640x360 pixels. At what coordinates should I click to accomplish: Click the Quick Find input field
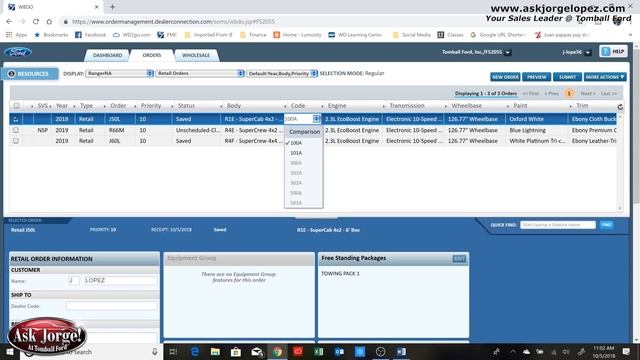pos(558,225)
